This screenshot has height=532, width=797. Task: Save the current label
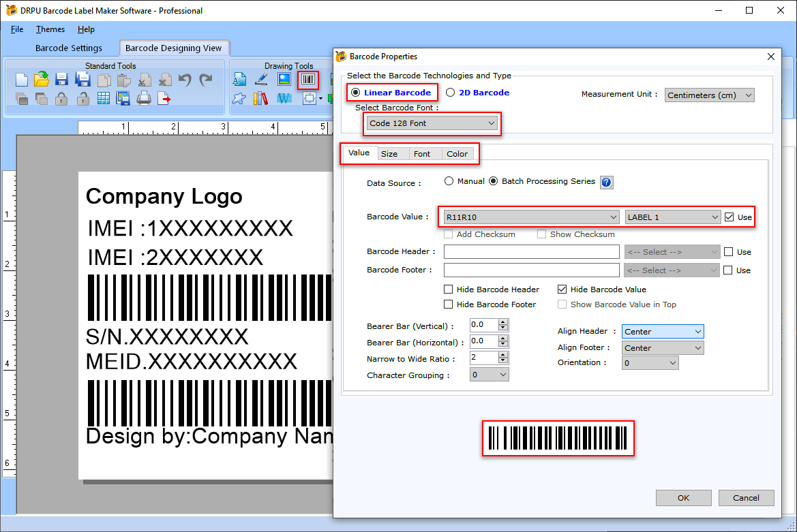[x=62, y=79]
